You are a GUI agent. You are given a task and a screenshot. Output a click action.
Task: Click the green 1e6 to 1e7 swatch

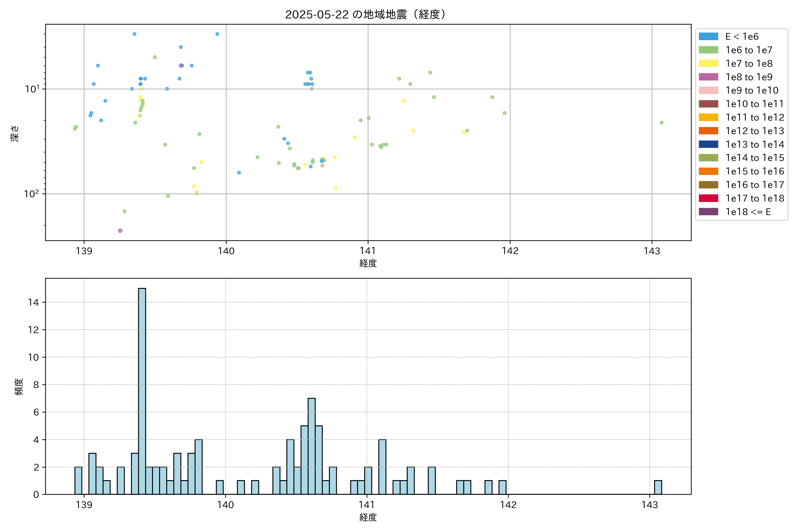pyautogui.click(x=708, y=50)
